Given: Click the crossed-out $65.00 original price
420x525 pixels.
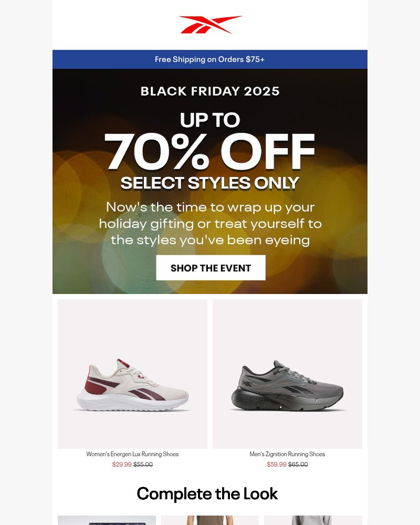Looking at the screenshot, I should tap(297, 464).
